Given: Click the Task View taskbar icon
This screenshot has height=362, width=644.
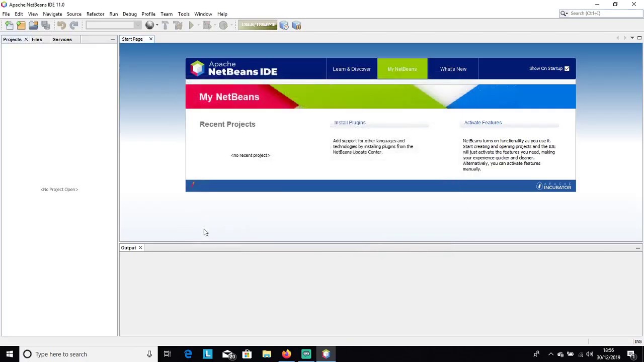Looking at the screenshot, I should point(167,354).
